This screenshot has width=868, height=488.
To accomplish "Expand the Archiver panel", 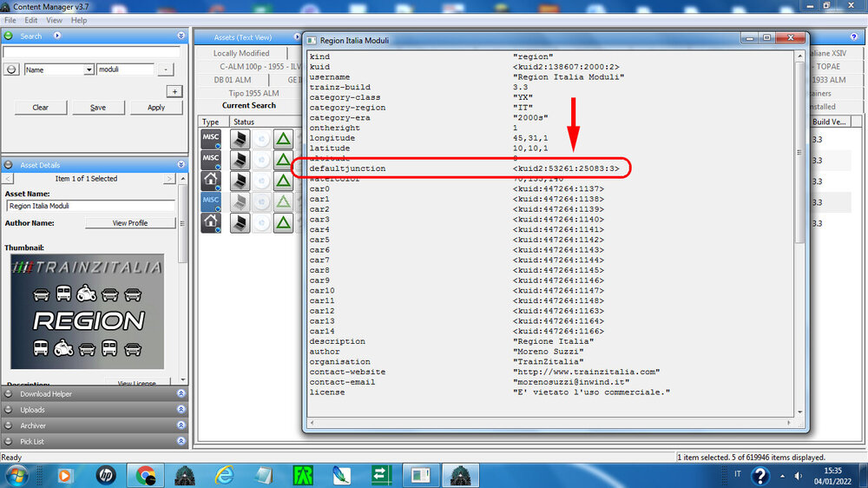I will point(181,425).
